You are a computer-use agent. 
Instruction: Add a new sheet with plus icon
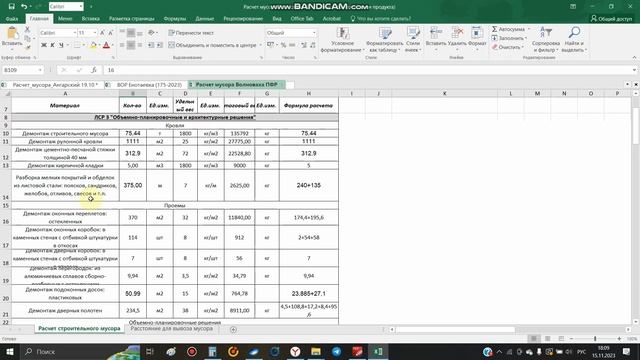(233, 329)
